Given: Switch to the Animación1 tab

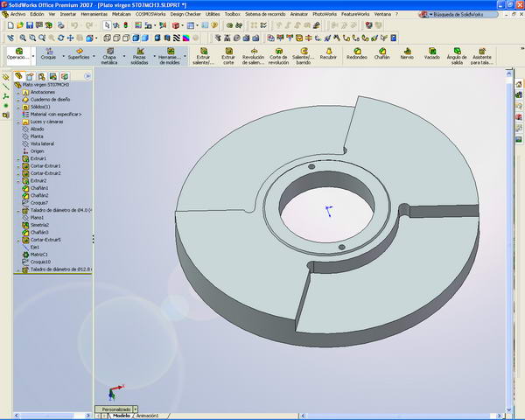Looking at the screenshot, I should [148, 416].
